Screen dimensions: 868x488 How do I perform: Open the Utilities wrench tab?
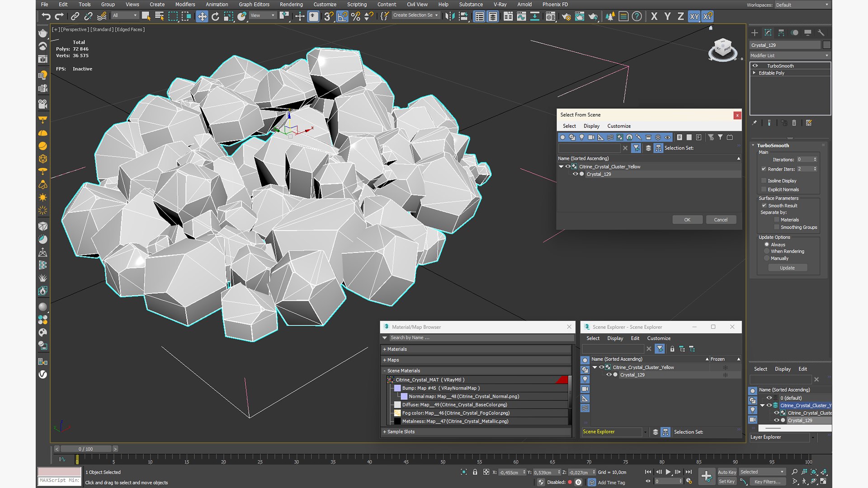[x=821, y=33]
